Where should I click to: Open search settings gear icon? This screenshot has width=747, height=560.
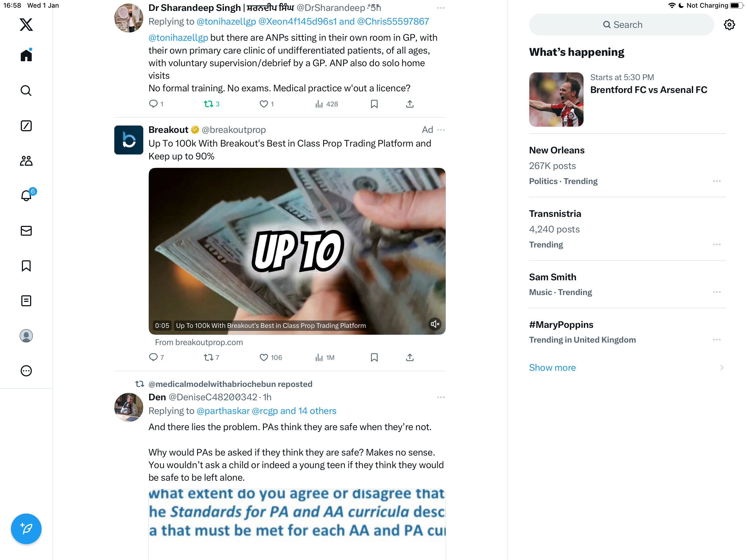729,25
